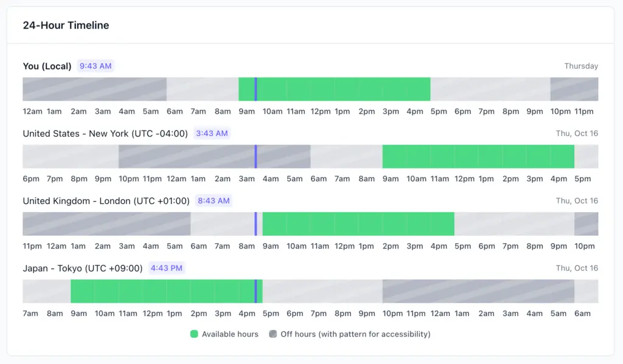The height and width of the screenshot is (364, 623).
Task: Click London's green available hours block
Action: (x=359, y=224)
